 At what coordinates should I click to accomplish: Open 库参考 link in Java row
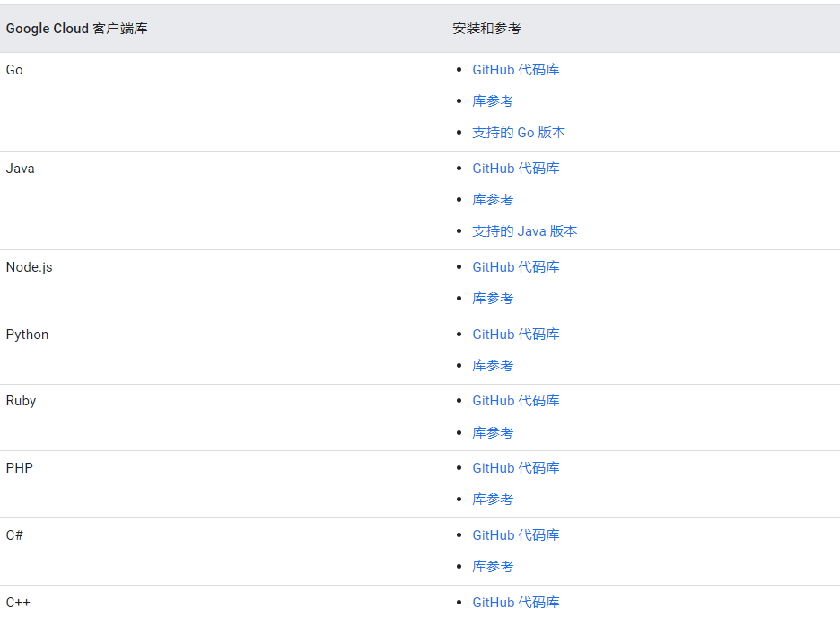click(493, 200)
